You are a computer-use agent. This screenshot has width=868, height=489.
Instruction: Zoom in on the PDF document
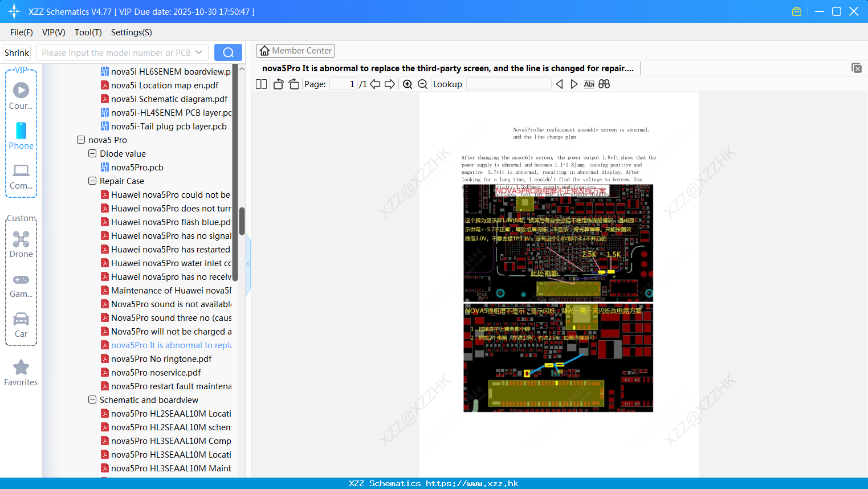click(x=407, y=84)
